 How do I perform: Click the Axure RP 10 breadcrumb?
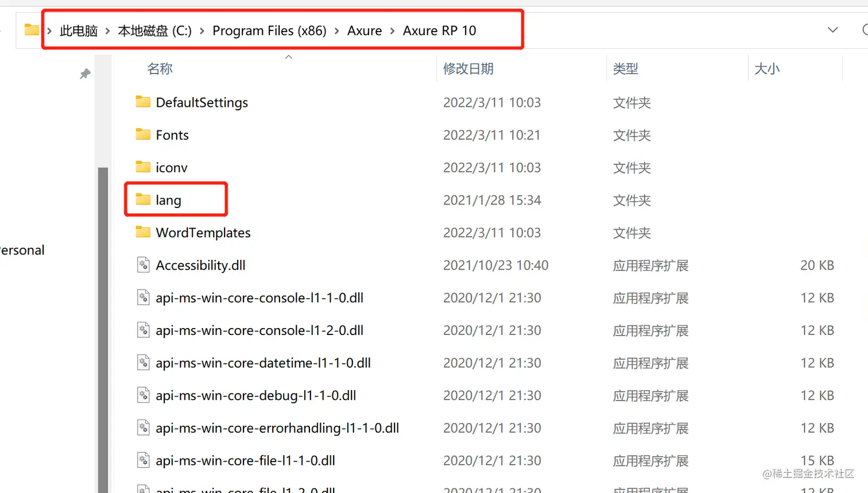point(439,30)
